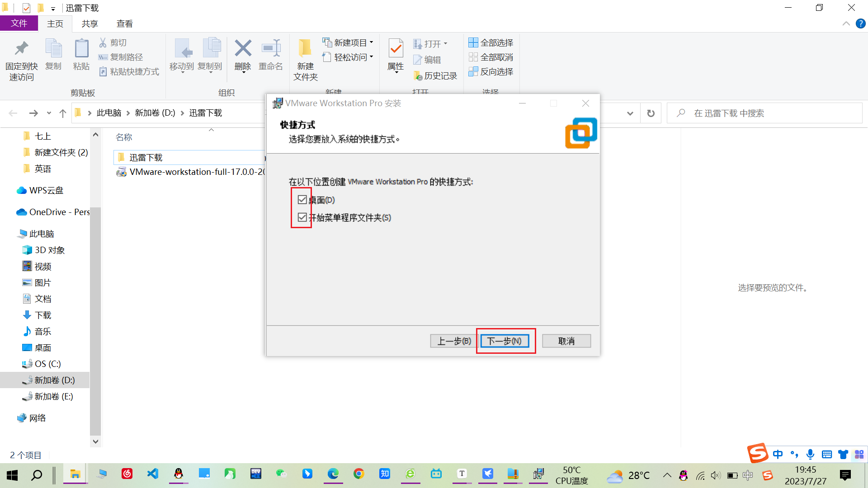
Task: Uncheck Start Menu Programs folder (开始菜单程序文件夹) checkbox
Action: coord(302,217)
